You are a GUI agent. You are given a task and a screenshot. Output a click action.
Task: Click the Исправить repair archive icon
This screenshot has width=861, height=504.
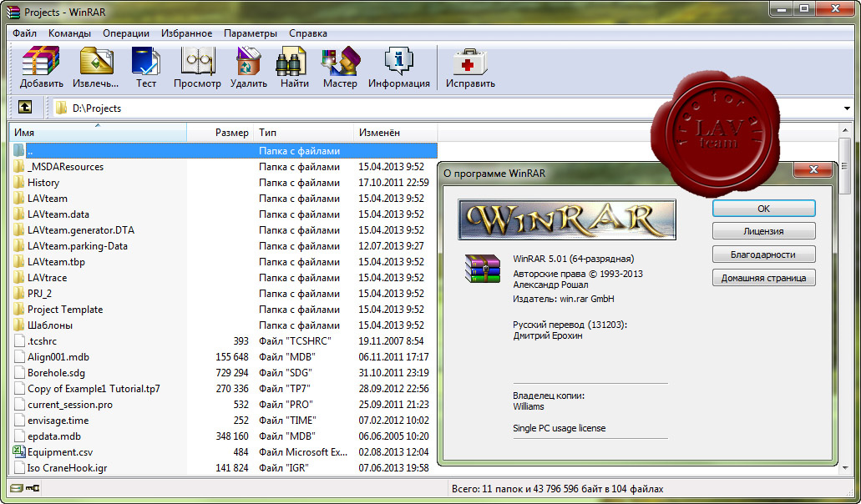(469, 60)
